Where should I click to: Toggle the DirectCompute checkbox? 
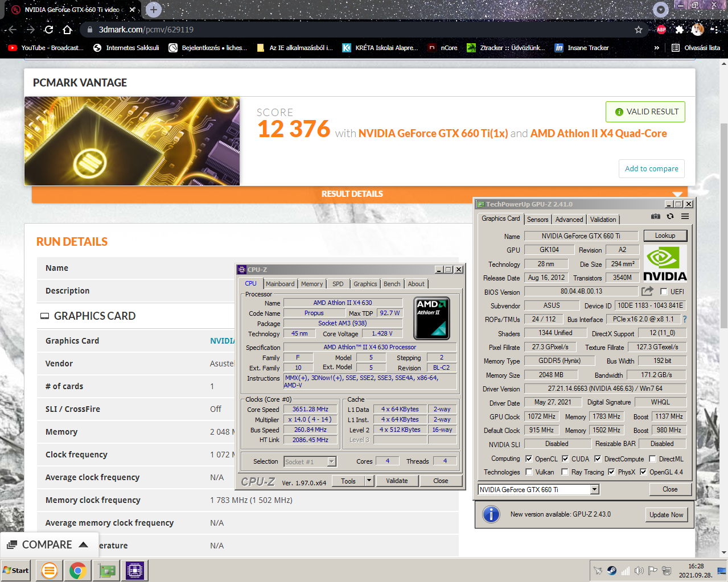[598, 459]
